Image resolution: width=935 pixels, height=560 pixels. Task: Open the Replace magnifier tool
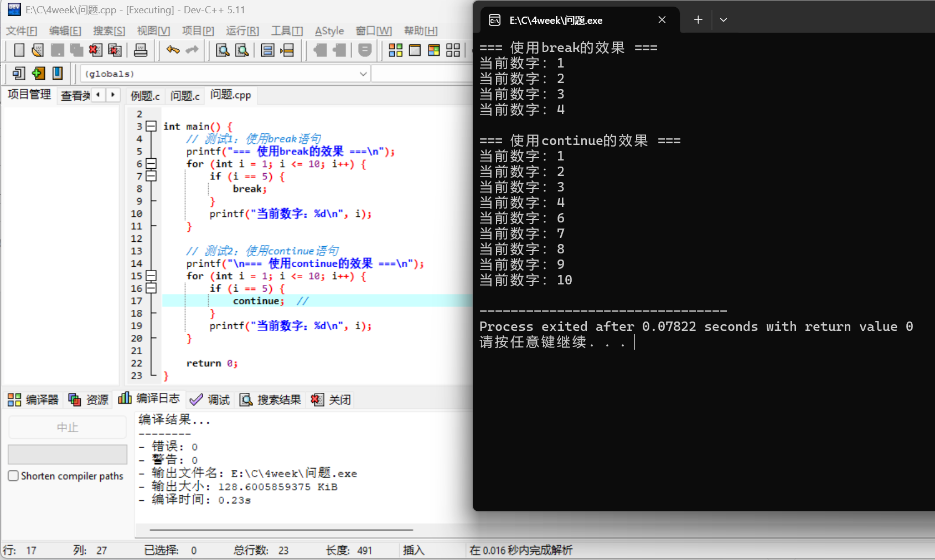click(242, 50)
